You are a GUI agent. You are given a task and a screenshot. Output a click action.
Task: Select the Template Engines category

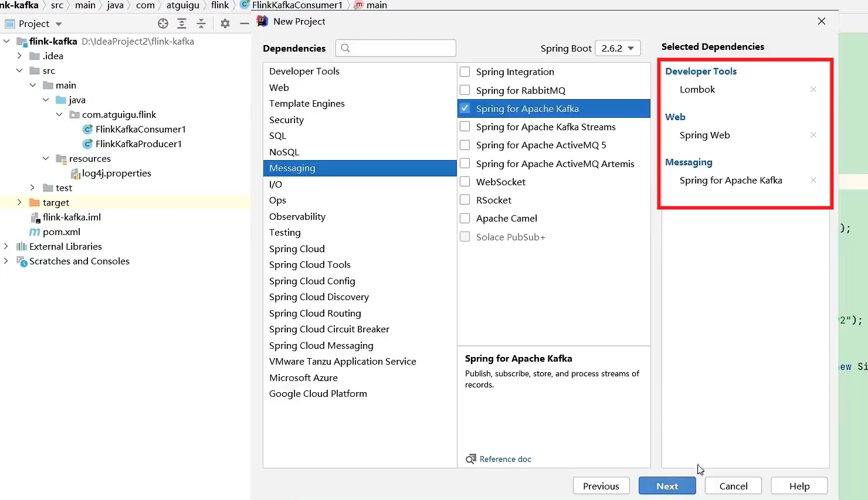[x=360, y=103]
